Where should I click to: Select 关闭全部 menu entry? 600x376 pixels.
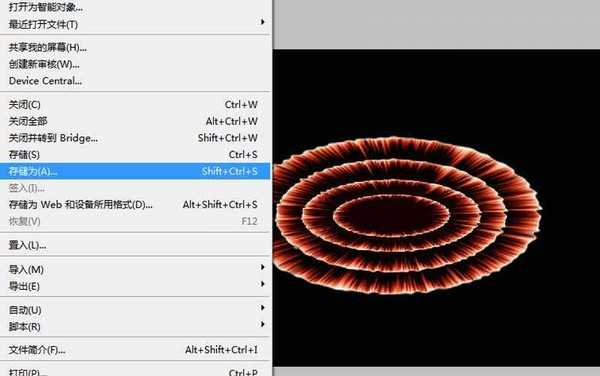[x=135, y=121]
